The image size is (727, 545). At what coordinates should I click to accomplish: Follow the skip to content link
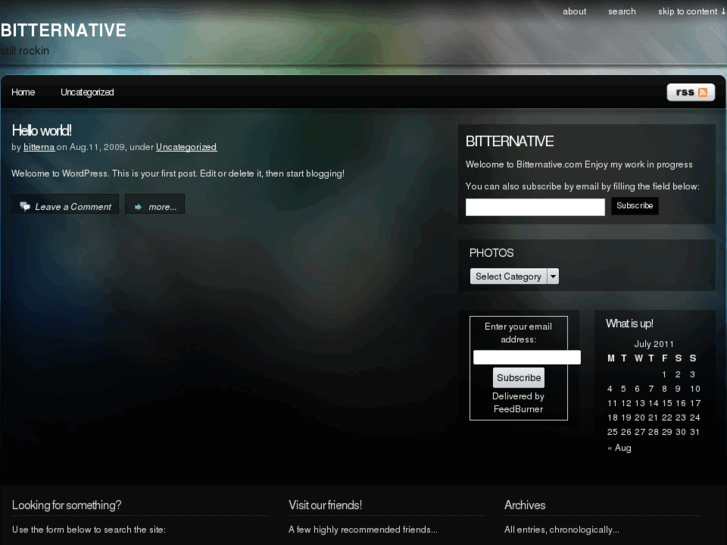pyautogui.click(x=691, y=12)
